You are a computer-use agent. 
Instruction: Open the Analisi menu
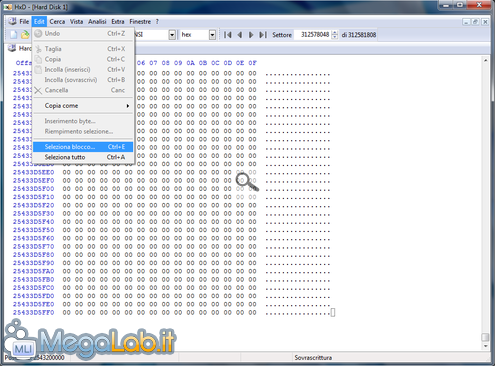point(97,22)
